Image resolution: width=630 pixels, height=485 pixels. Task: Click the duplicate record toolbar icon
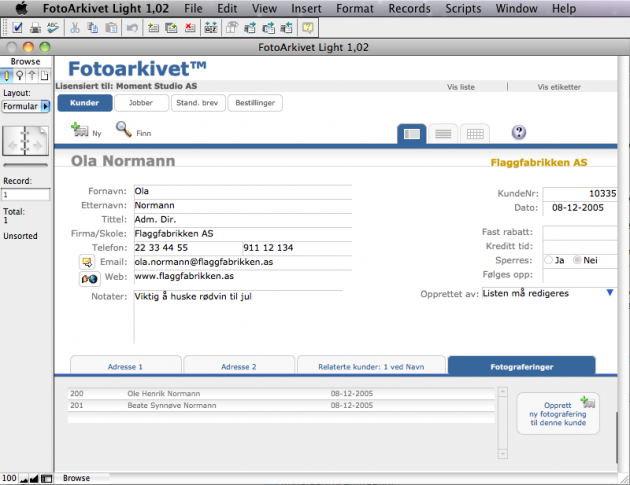coord(172,28)
